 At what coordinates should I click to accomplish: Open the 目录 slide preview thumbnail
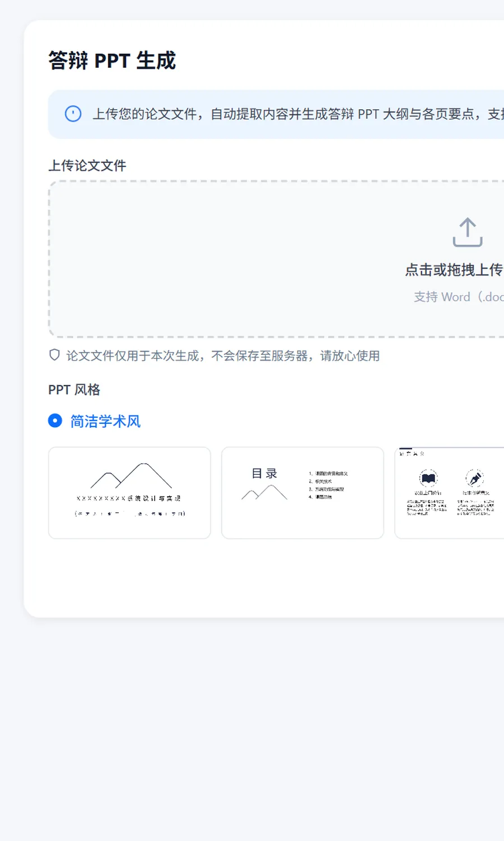pos(302,493)
